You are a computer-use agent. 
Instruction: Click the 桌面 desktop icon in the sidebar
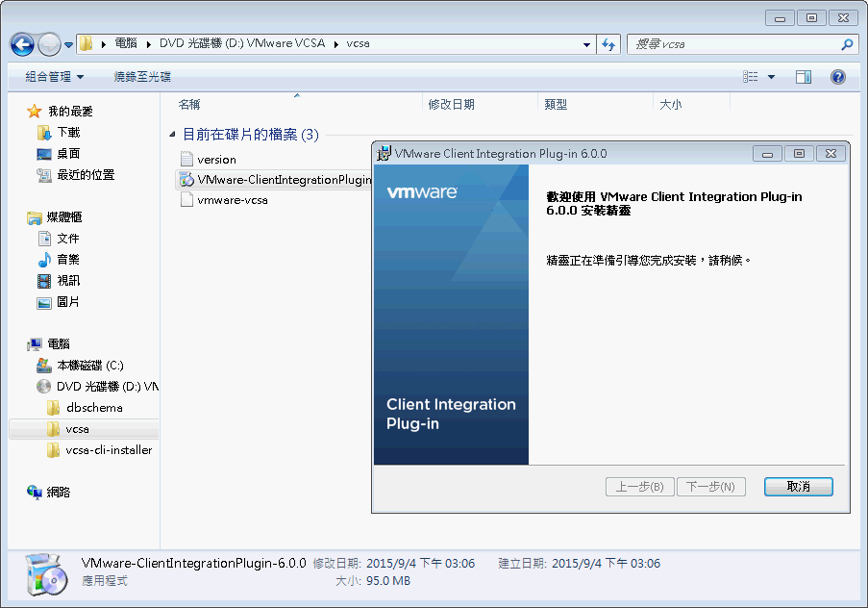coord(44,154)
